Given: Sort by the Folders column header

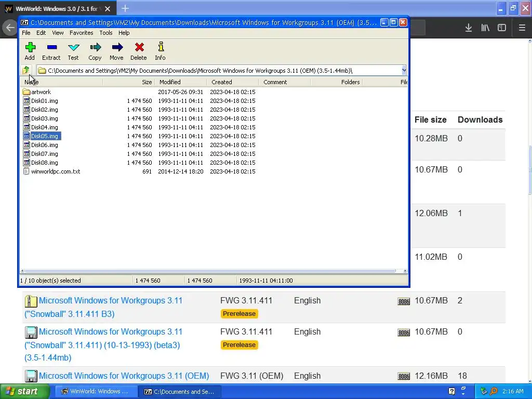Looking at the screenshot, I should [x=336, y=82].
